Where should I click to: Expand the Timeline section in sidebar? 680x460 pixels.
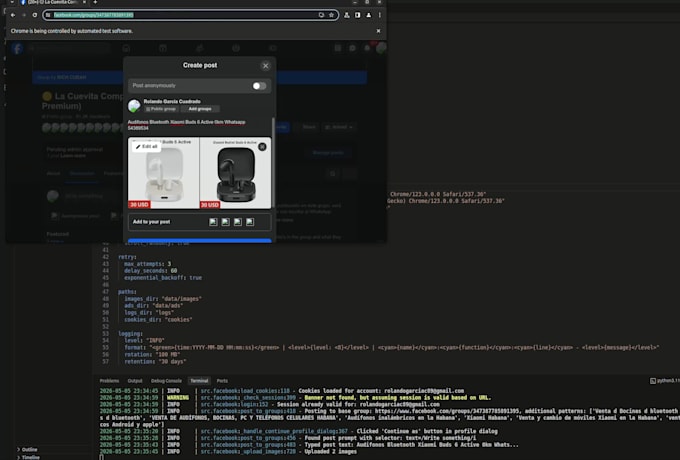(28, 457)
